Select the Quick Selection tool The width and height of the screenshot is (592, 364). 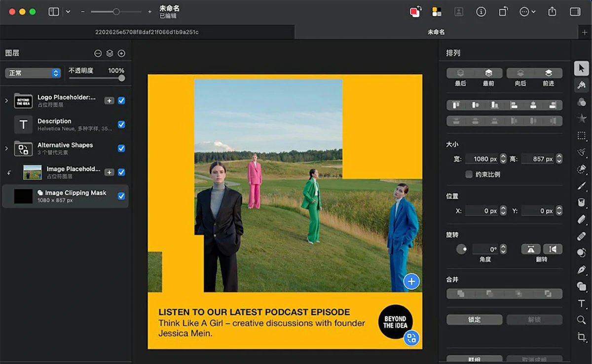point(582,169)
